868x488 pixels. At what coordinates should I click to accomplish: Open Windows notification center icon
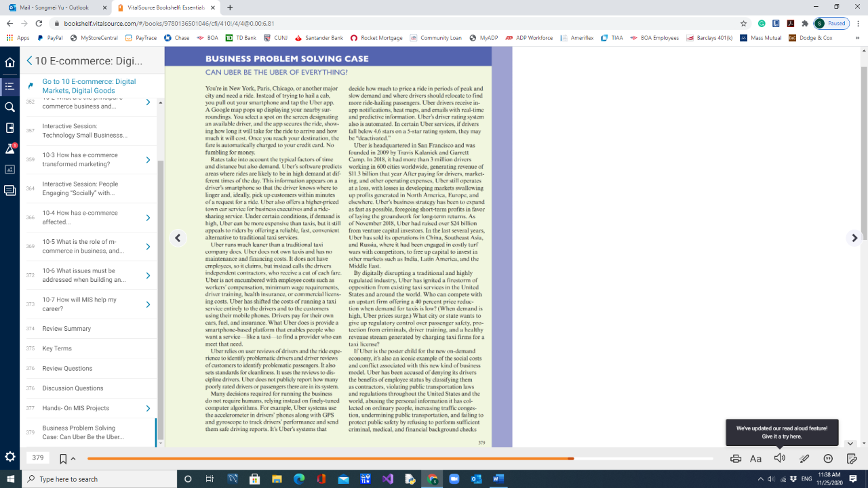pos(853,479)
